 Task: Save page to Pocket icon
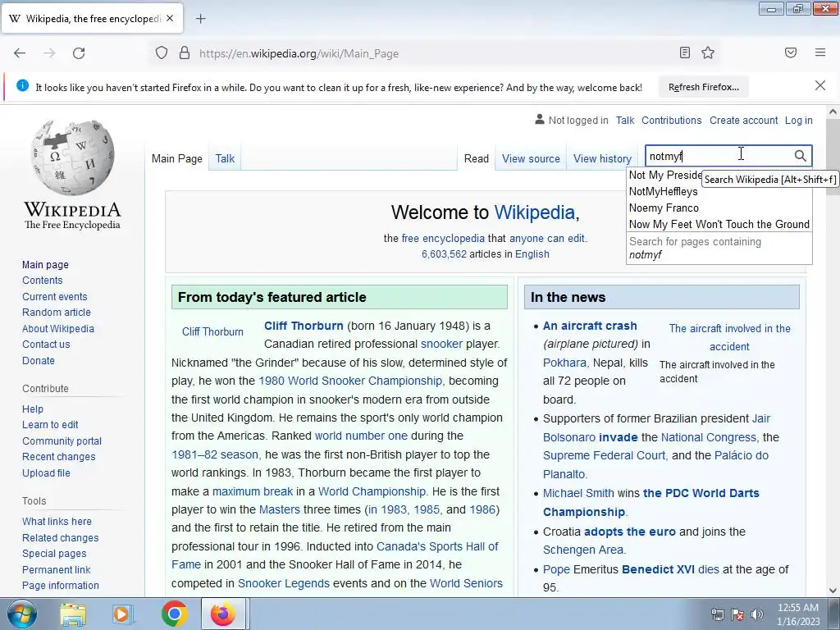point(791,52)
